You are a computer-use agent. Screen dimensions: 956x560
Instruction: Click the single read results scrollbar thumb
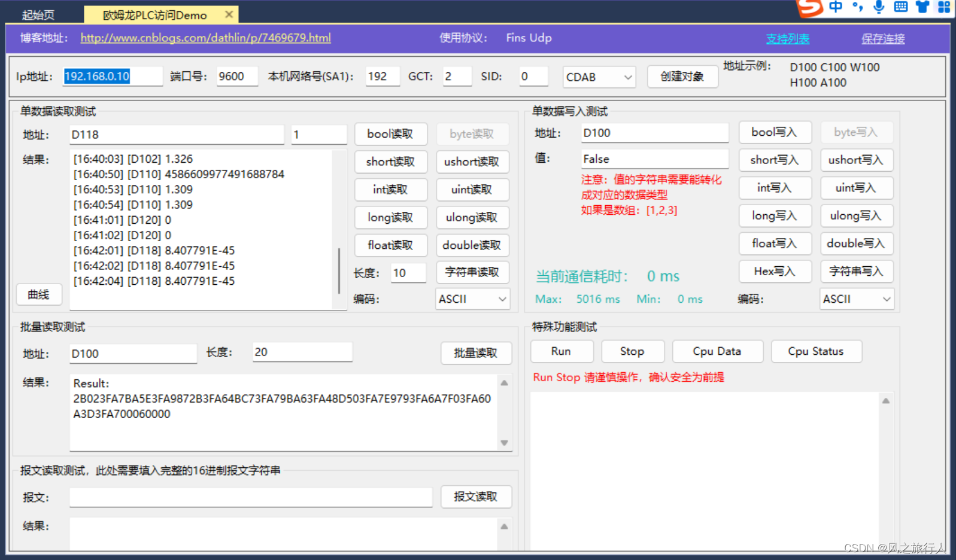[x=339, y=271]
